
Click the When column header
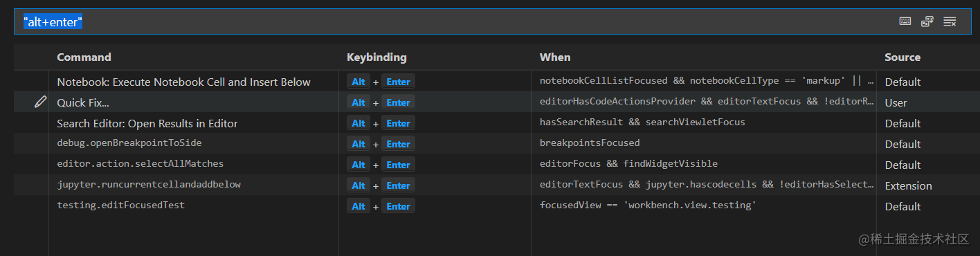point(555,57)
